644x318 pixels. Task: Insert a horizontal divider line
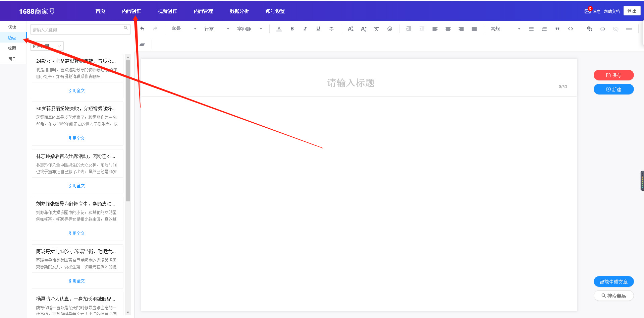[x=629, y=29]
